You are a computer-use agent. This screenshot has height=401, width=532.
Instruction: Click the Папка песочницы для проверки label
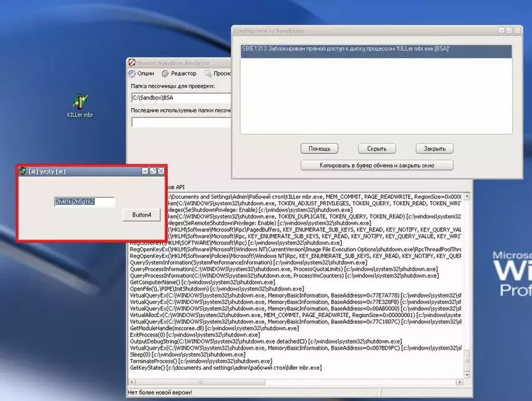[173, 86]
